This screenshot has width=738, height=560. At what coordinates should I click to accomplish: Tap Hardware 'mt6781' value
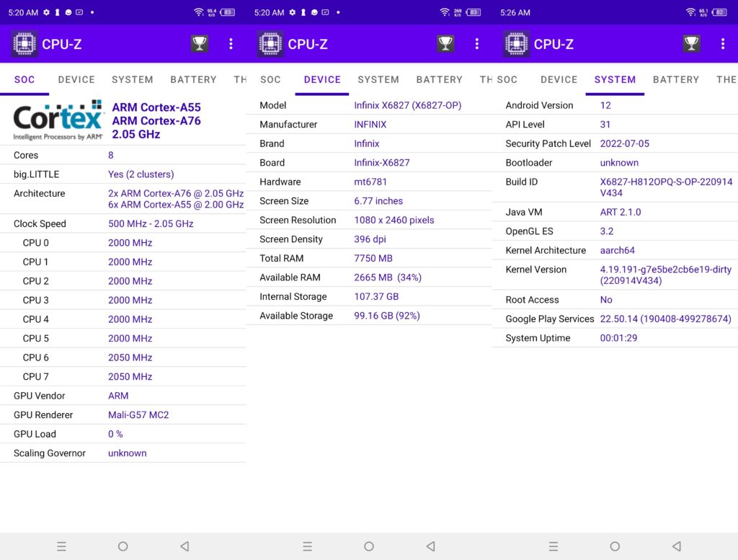[x=370, y=182]
